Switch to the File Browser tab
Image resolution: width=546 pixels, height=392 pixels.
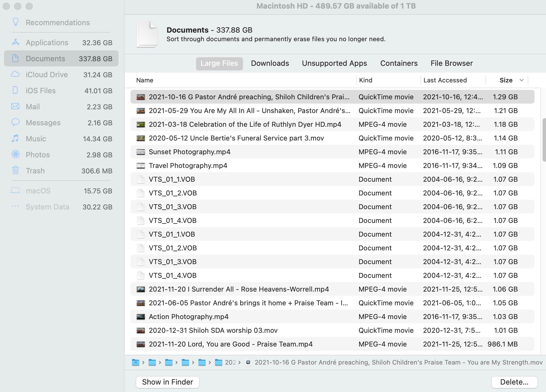point(452,63)
